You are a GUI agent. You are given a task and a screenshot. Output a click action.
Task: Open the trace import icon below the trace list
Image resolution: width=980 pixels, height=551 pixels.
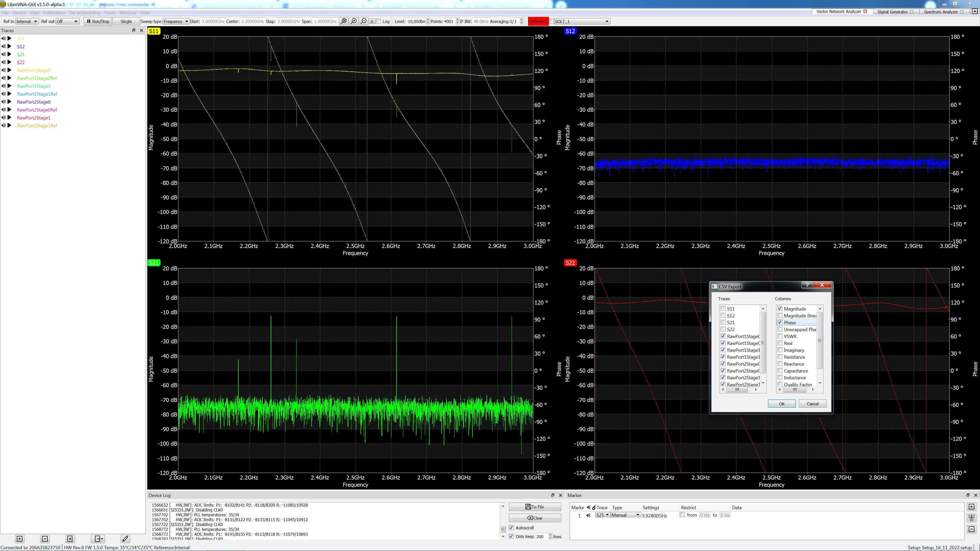[70, 539]
